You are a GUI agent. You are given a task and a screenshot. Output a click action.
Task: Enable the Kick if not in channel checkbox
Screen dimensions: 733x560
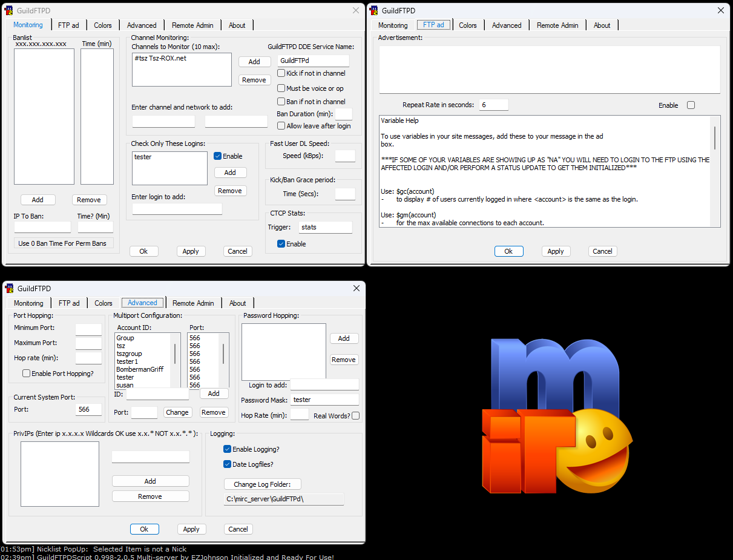[281, 73]
